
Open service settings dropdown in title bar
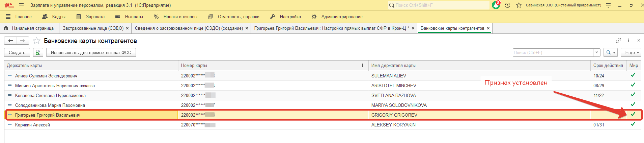(x=608, y=5)
